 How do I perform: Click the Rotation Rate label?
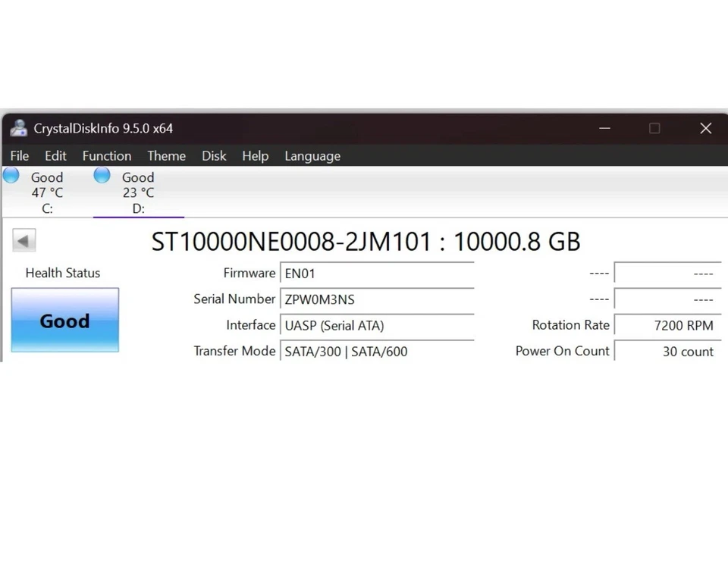click(x=570, y=325)
